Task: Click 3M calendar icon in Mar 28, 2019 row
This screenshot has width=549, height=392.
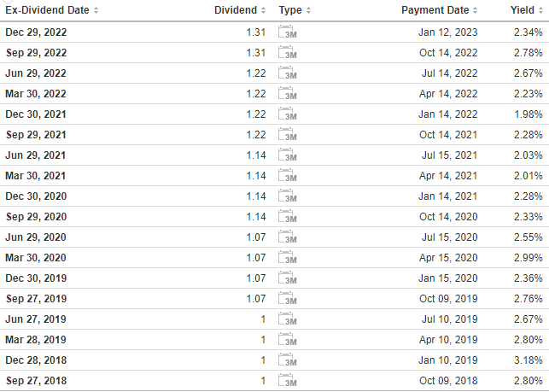Action: tap(288, 339)
